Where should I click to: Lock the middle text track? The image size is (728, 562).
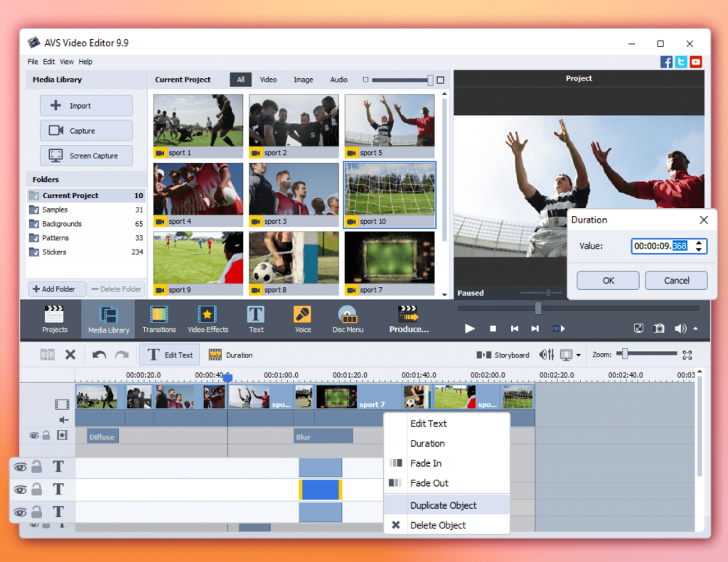point(37,490)
